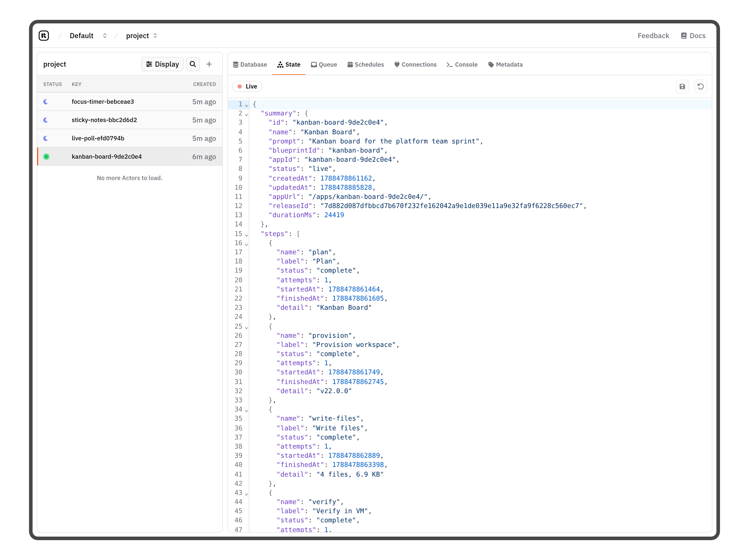Click the project panel title
Screen dimensions: 749x560
point(54,64)
